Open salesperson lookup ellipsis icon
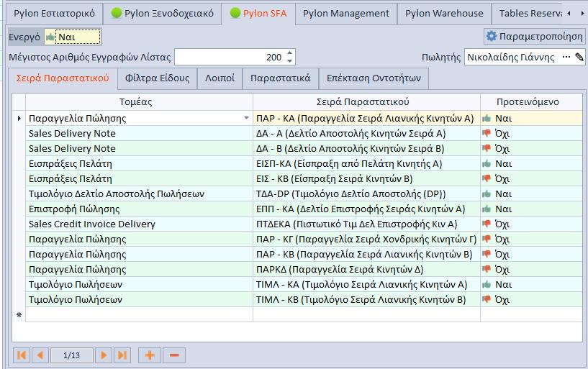Screen dimensions: 588x369 click(566, 58)
